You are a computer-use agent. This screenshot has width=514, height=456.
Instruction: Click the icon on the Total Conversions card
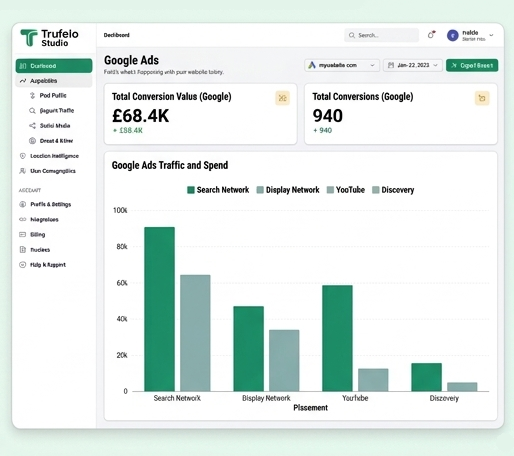click(x=482, y=98)
